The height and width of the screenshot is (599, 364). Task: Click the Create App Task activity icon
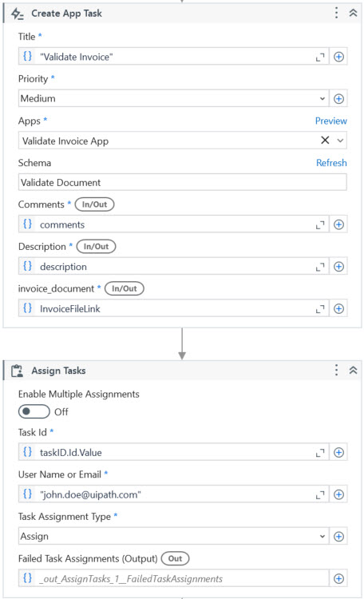(x=17, y=14)
